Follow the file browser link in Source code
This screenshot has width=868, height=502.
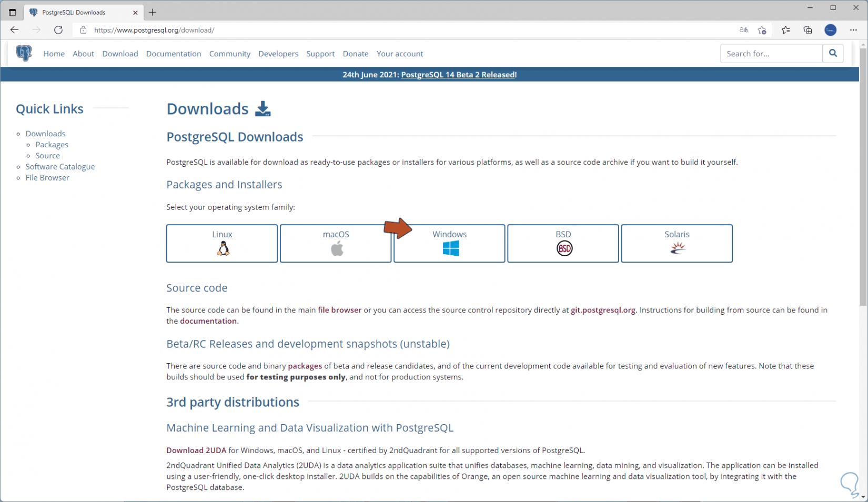pos(339,310)
